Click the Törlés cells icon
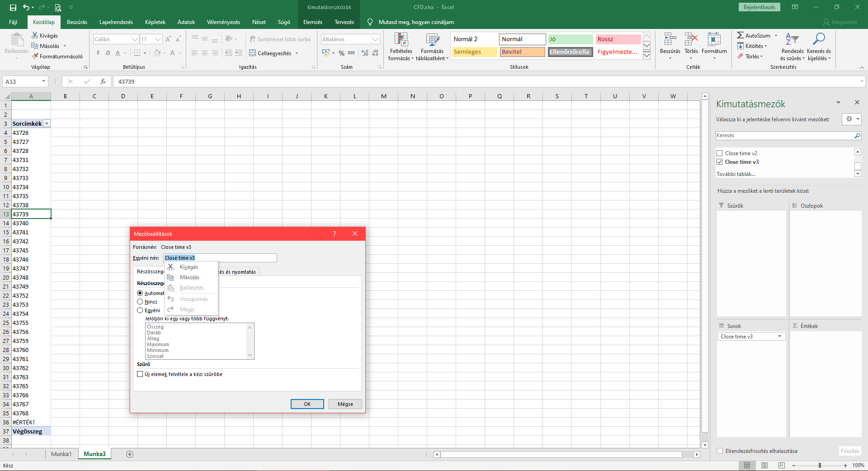 [691, 39]
